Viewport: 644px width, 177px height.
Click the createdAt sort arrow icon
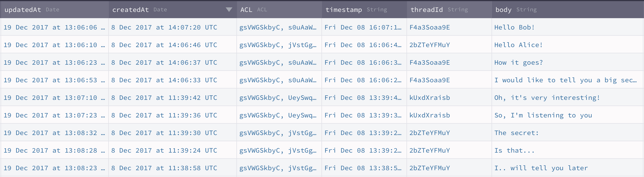coord(229,10)
